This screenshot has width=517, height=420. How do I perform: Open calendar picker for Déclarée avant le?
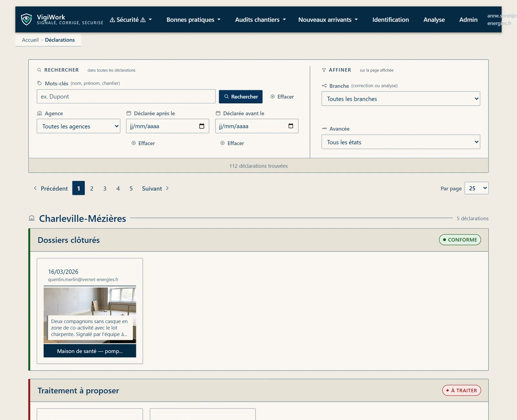(x=291, y=126)
